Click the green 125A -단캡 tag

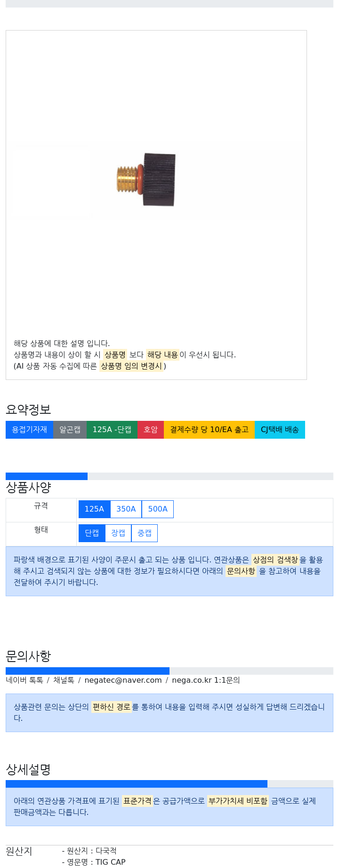point(112,430)
